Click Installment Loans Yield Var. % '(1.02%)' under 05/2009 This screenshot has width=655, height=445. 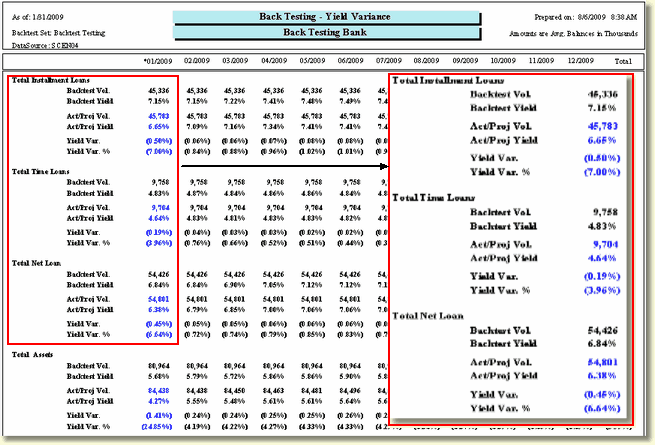pyautogui.click(x=312, y=151)
